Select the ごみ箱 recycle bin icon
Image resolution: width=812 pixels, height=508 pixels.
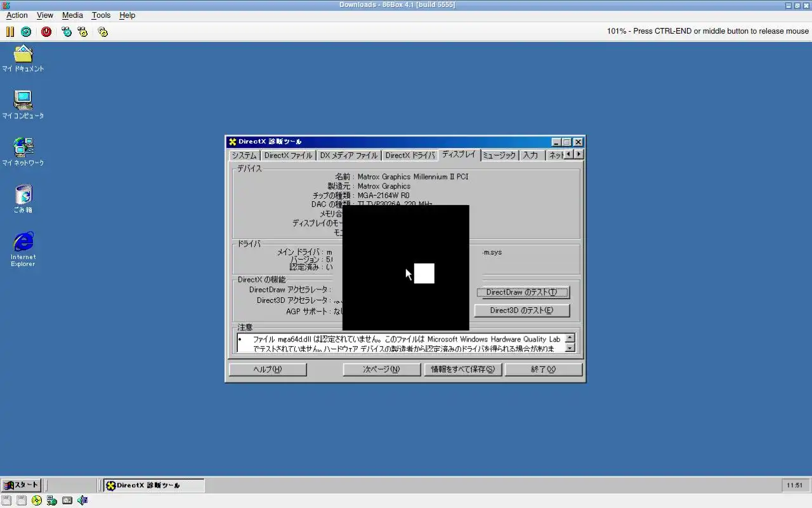click(23, 199)
